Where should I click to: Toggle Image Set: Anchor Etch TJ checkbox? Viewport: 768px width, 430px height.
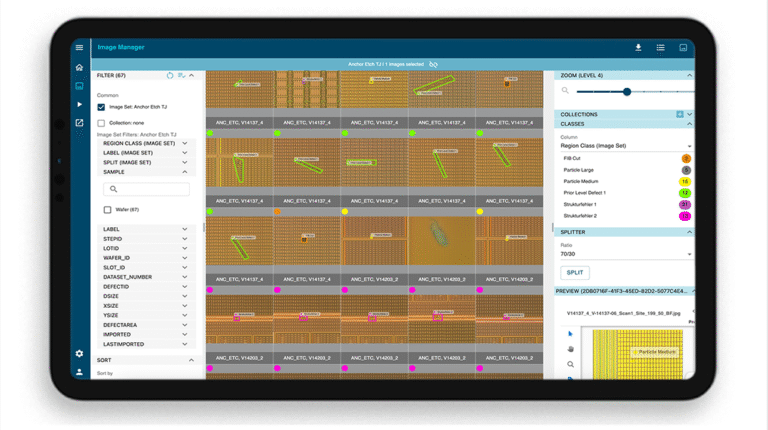tap(101, 107)
